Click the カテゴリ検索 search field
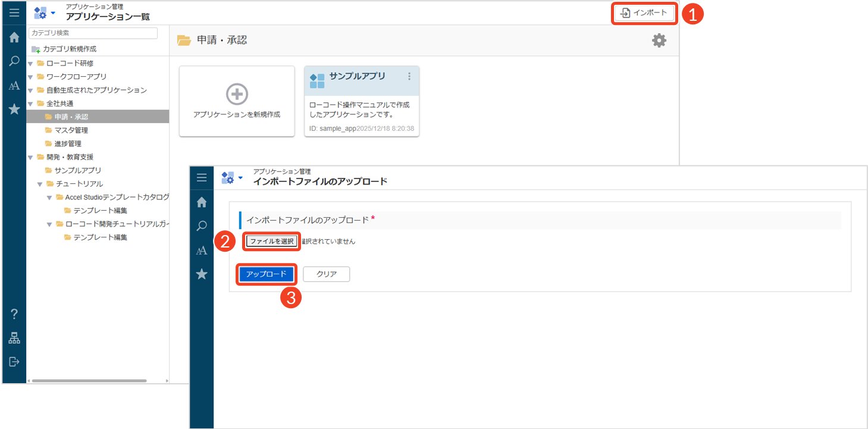This screenshot has width=868, height=429. coord(93,33)
